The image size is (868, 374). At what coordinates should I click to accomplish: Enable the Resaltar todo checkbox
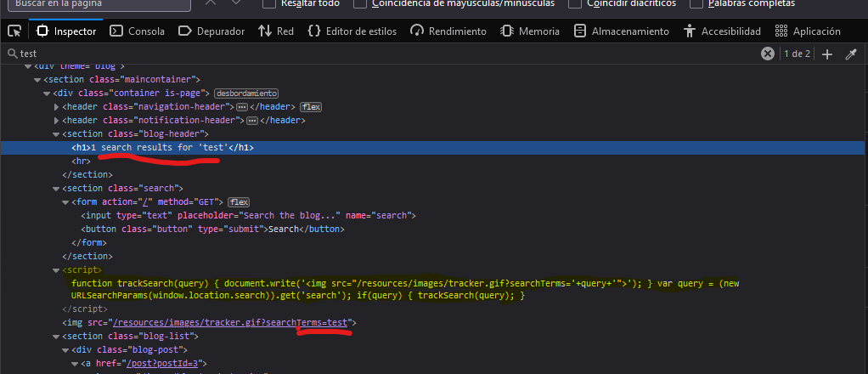point(269,3)
